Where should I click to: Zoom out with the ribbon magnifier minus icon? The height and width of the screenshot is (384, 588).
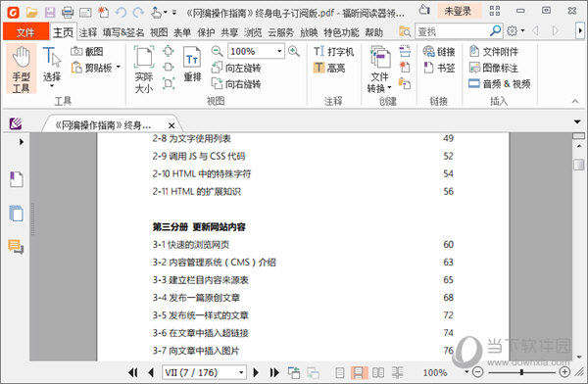tap(217, 51)
